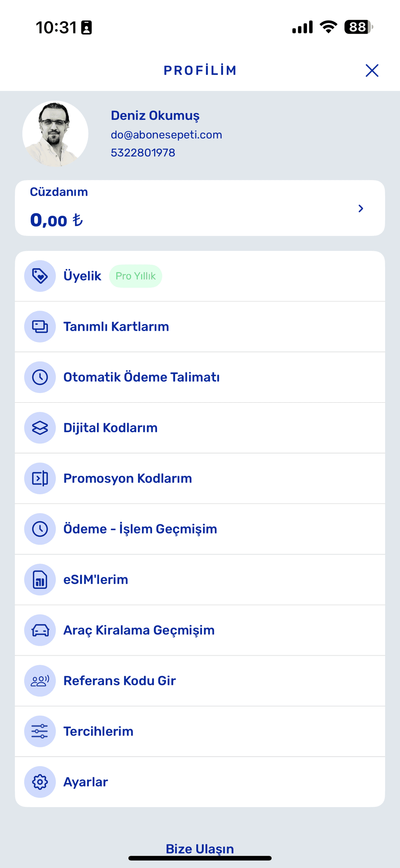Select Araç Kiralama Geçmişim menu item

[x=200, y=630]
